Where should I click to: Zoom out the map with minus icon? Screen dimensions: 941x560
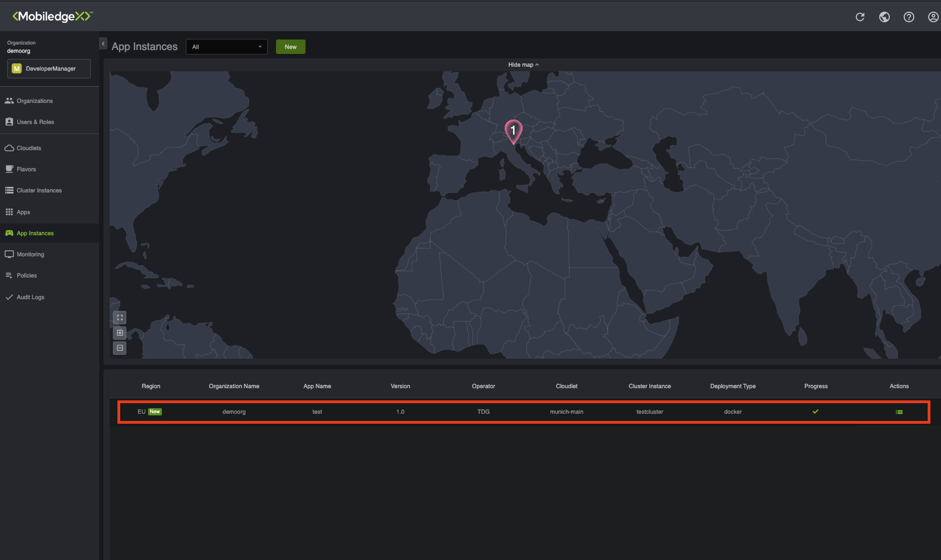point(120,348)
